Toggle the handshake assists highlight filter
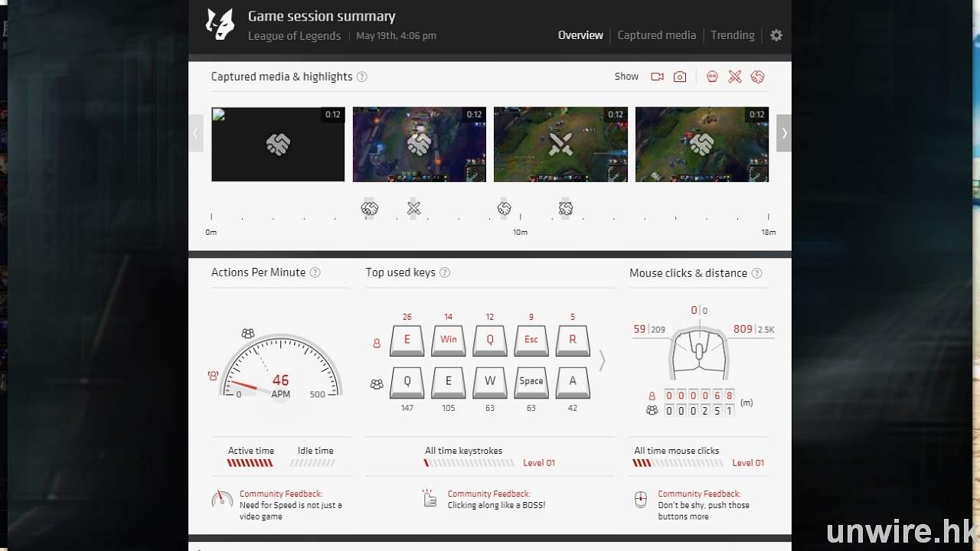The height and width of the screenshot is (551, 980). [x=758, y=77]
